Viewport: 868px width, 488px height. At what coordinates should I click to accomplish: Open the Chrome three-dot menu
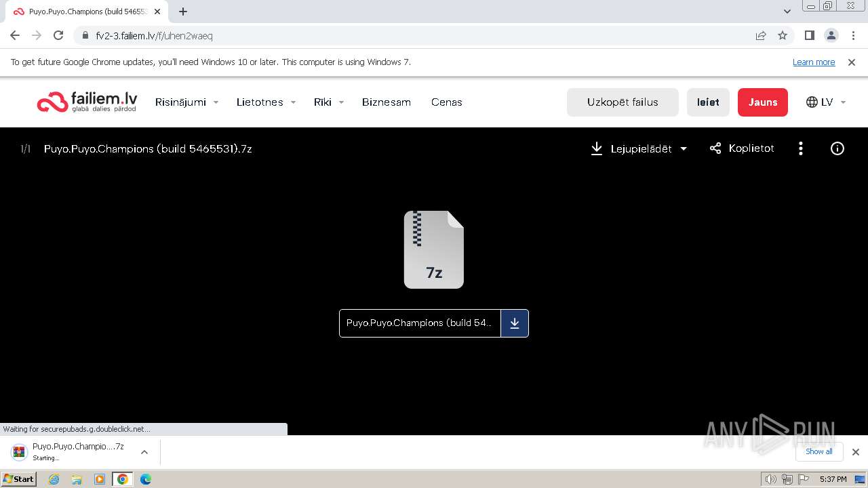[852, 36]
